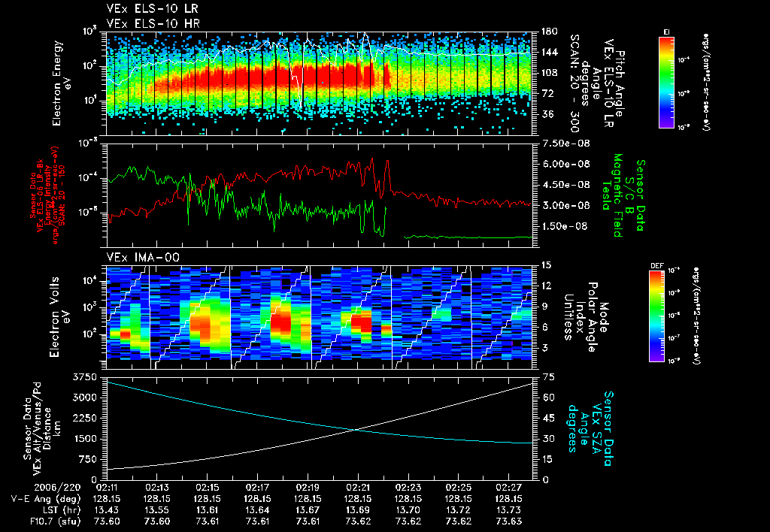Click the LST value 13.73
This screenshot has height=532, width=770.
509,510
